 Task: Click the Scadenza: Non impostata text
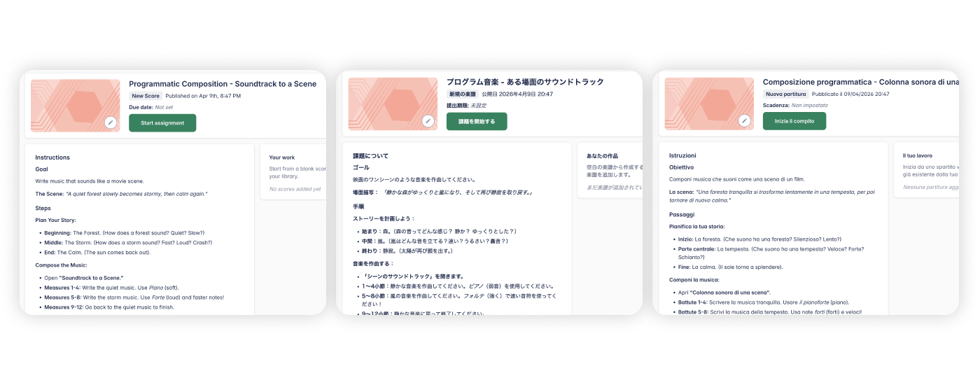coord(795,105)
